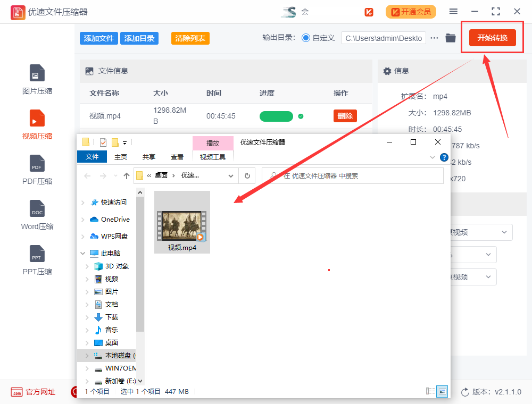Expand the 快速访问 tree node
Image resolution: width=532 pixels, height=404 pixels.
[x=83, y=203]
